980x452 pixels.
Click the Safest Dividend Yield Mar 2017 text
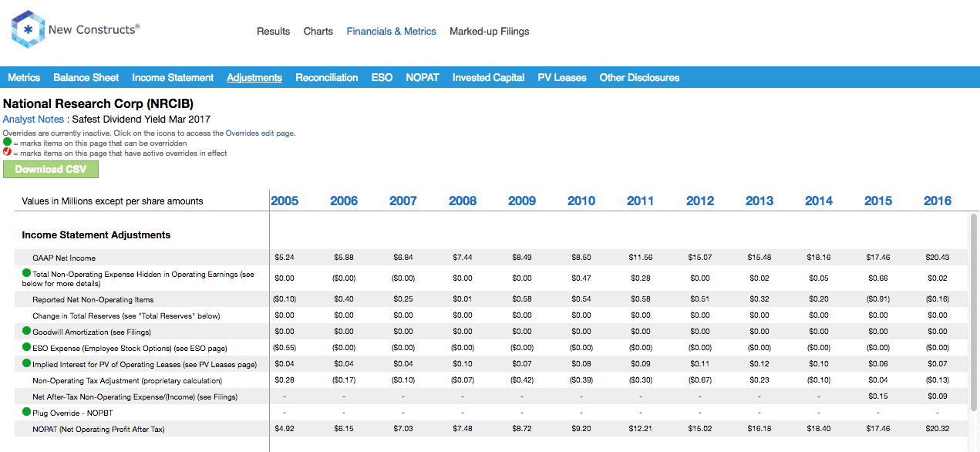[141, 120]
